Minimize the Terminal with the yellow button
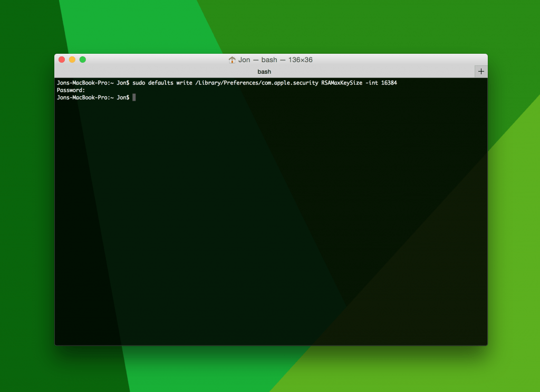 pos(72,60)
